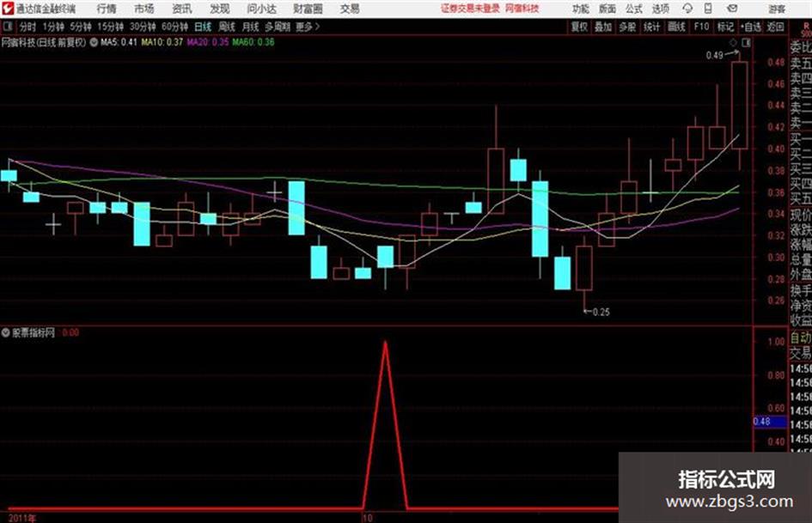The width and height of the screenshot is (812, 523).
Task: Click the 委比 row in quote panel
Action: 801,47
